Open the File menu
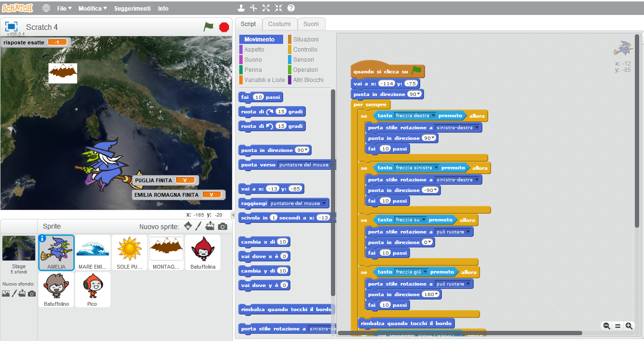The width and height of the screenshot is (644, 341). coord(64,8)
